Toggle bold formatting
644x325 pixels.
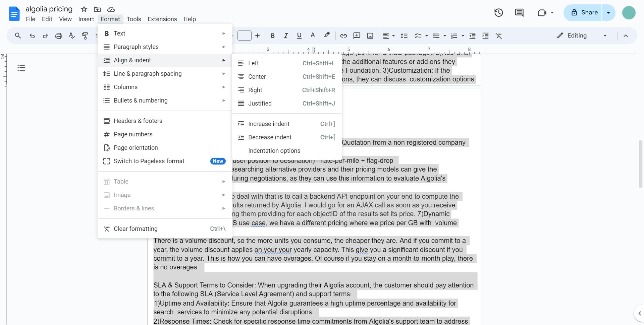click(x=272, y=36)
